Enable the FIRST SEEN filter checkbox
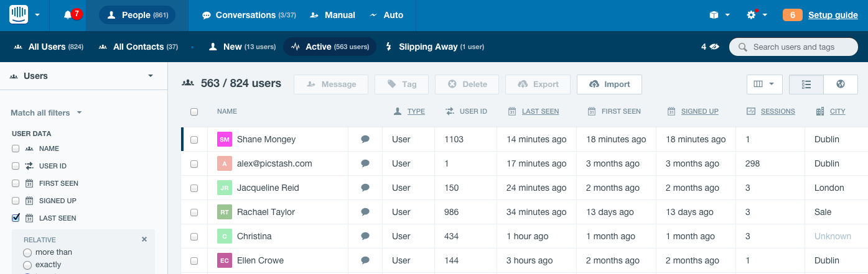This screenshot has width=868, height=274. 16,183
